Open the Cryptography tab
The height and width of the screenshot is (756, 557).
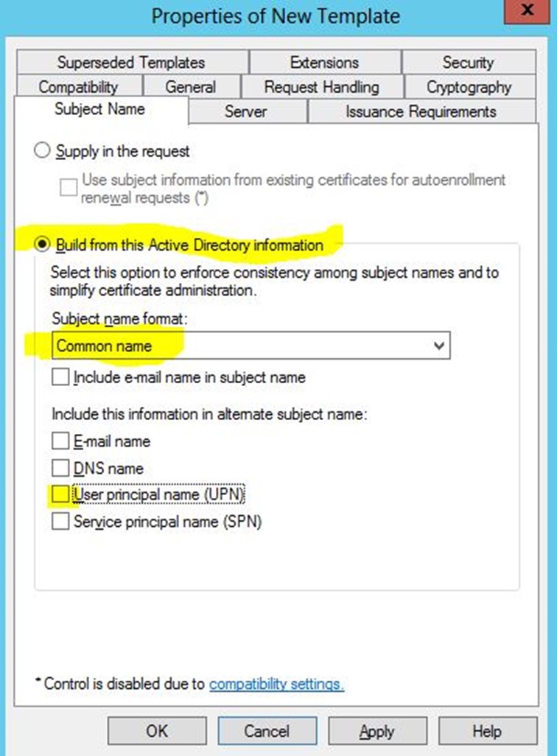point(469,87)
